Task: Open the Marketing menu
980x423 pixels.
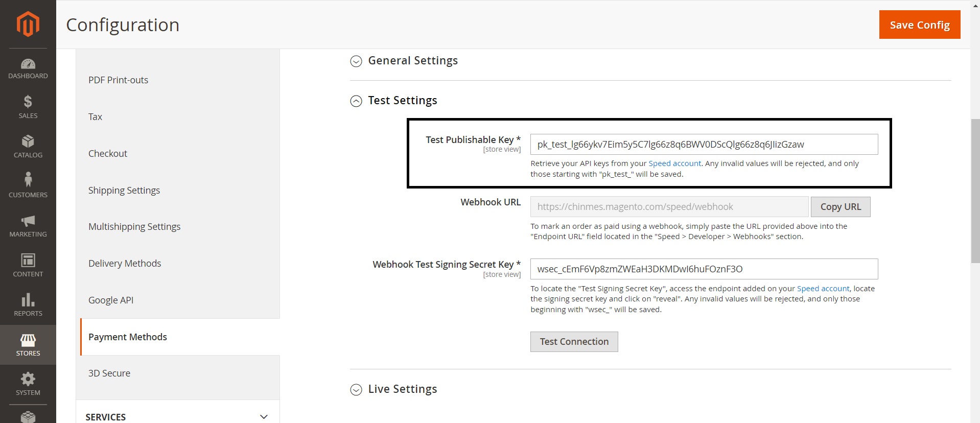Action: [x=28, y=226]
